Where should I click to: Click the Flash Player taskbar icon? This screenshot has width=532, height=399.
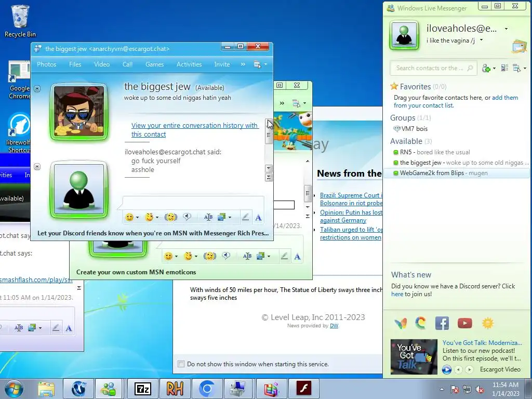click(303, 389)
